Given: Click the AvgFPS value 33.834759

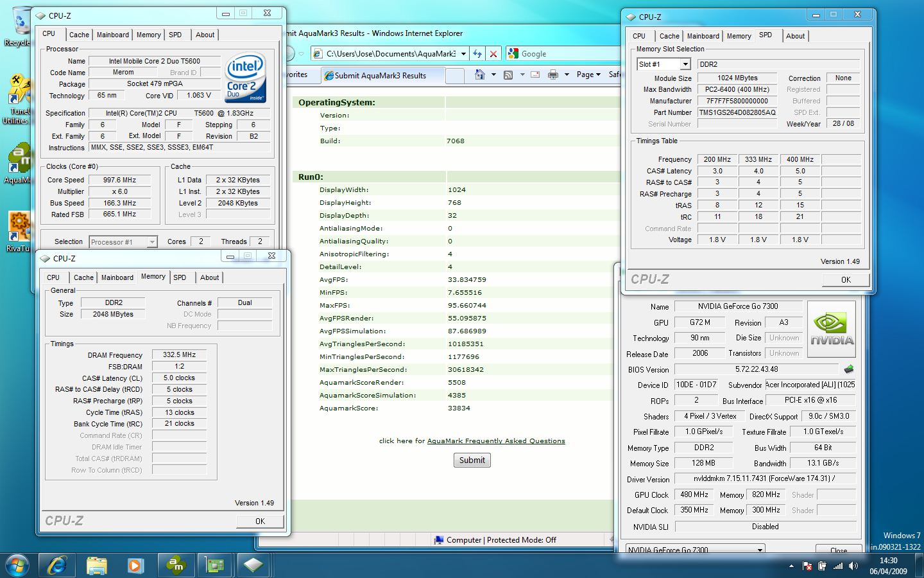Looking at the screenshot, I should [x=467, y=280].
